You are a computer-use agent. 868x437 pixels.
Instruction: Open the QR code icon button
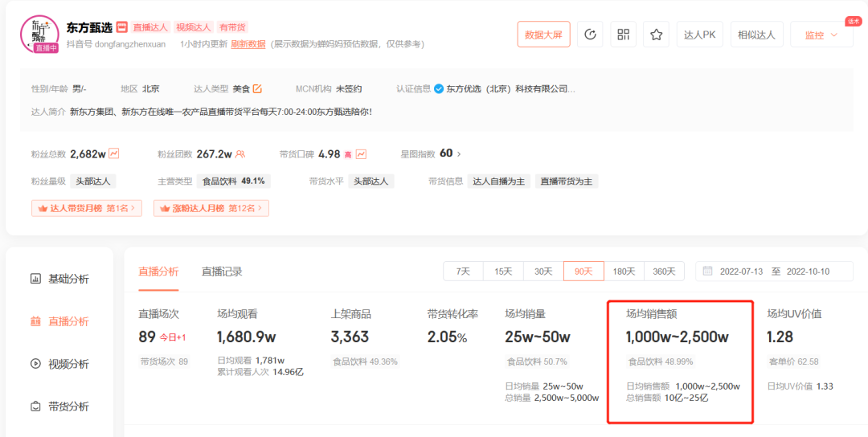tap(623, 35)
